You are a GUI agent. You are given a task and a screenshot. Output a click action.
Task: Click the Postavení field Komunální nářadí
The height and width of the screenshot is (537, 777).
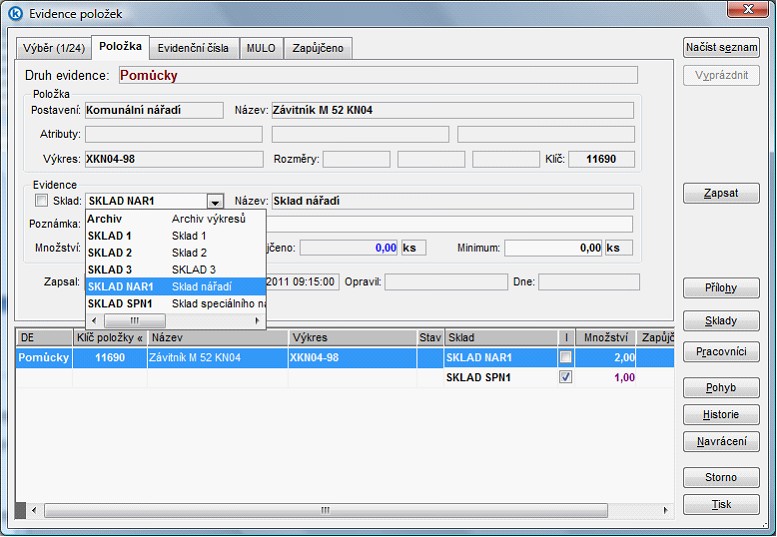pos(154,110)
